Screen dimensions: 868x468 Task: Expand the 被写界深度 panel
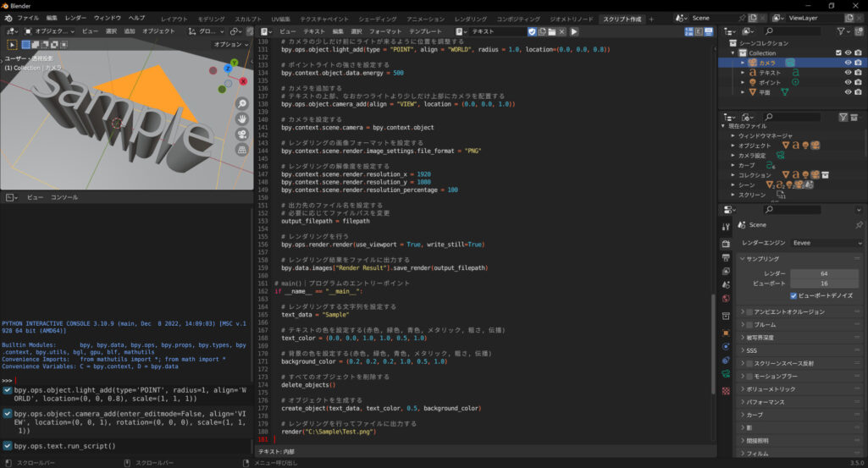(799, 338)
